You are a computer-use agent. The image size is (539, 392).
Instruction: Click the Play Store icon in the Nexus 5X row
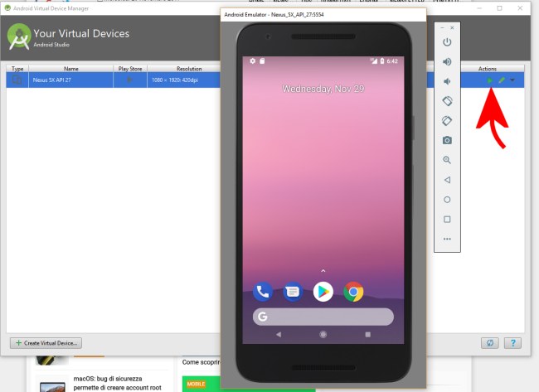click(x=129, y=80)
